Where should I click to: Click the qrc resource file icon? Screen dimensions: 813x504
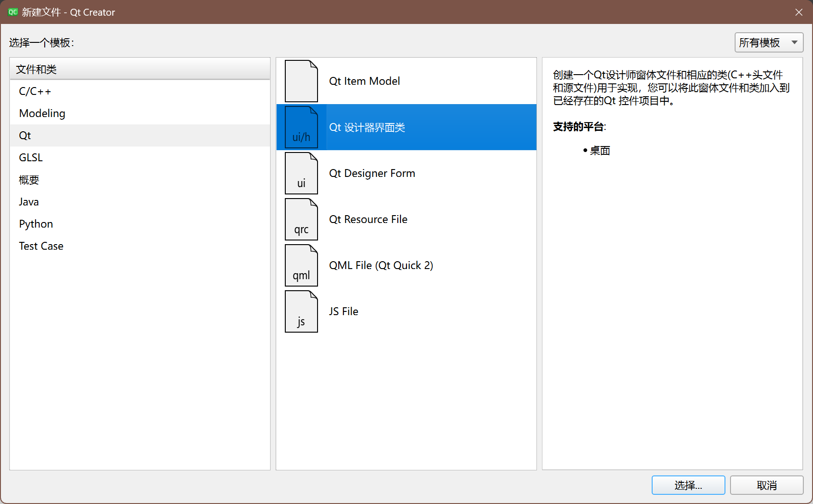coord(301,219)
